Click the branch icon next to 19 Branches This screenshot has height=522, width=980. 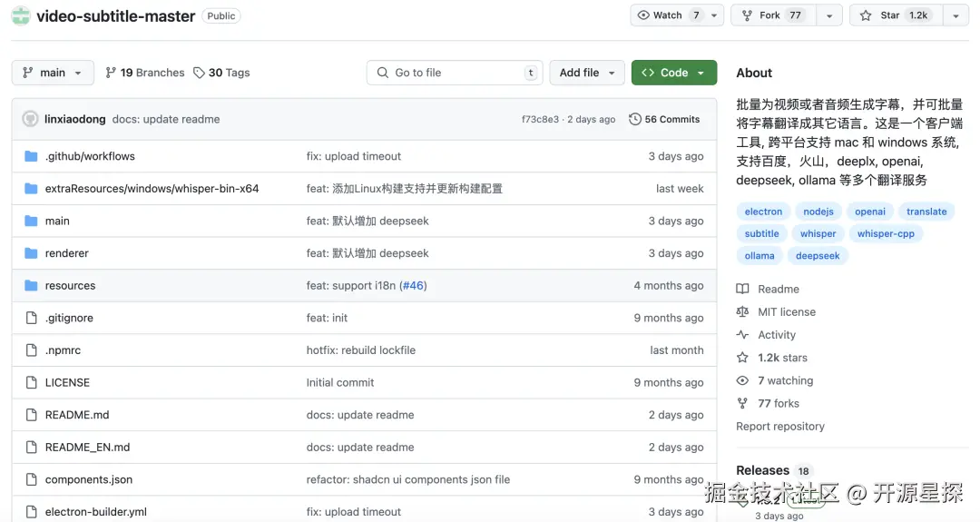pyautogui.click(x=111, y=73)
